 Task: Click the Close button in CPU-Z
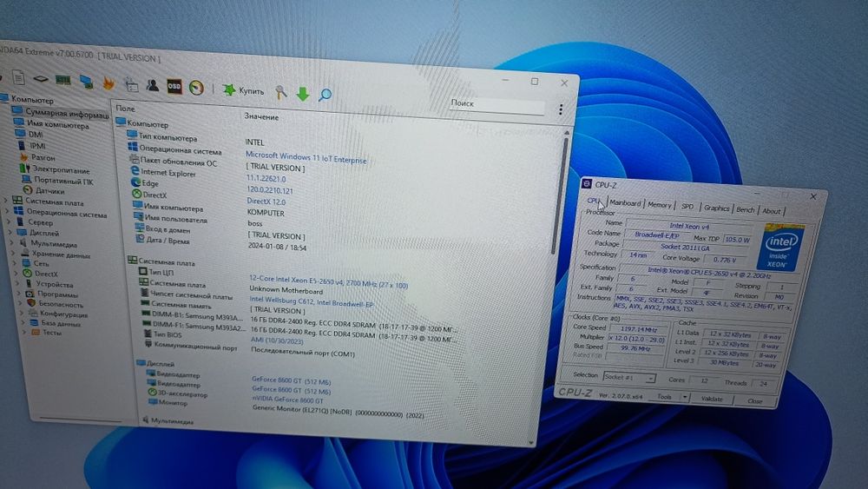754,401
